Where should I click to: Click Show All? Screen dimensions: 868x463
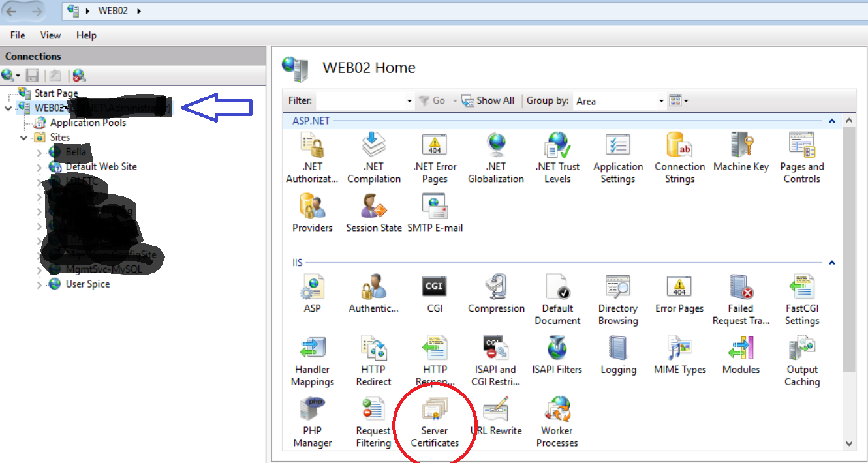(488, 100)
